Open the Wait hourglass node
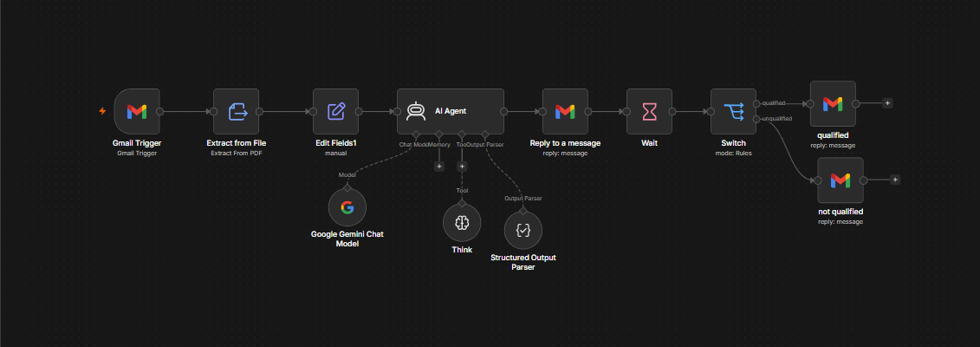Screen dimensions: 980x347 click(x=649, y=111)
